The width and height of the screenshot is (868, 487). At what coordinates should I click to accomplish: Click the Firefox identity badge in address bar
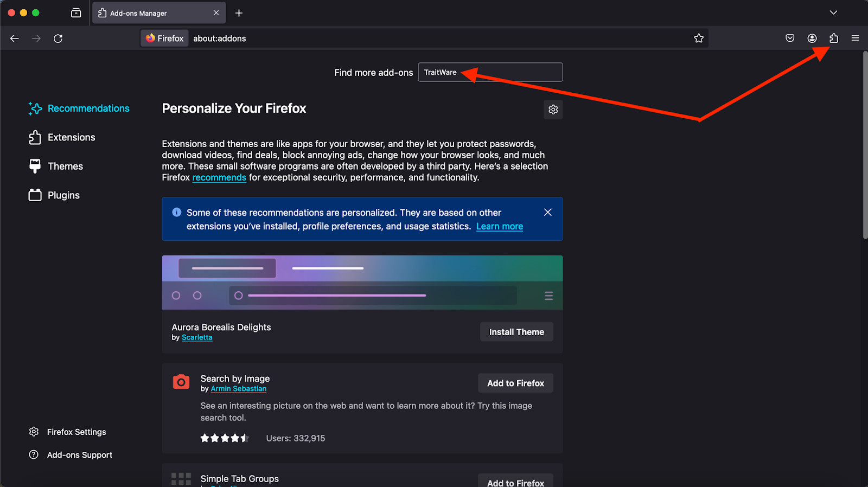(165, 39)
